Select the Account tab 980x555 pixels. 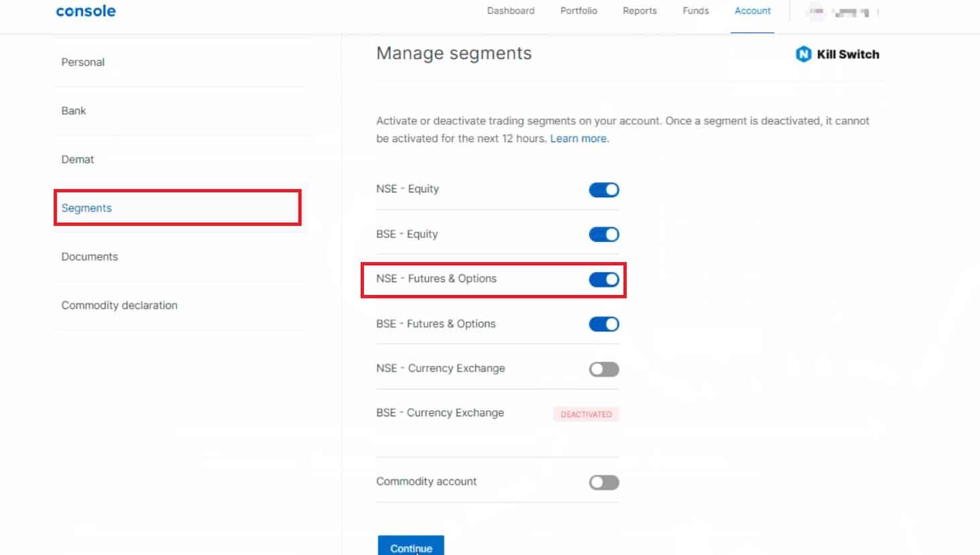pos(753,11)
